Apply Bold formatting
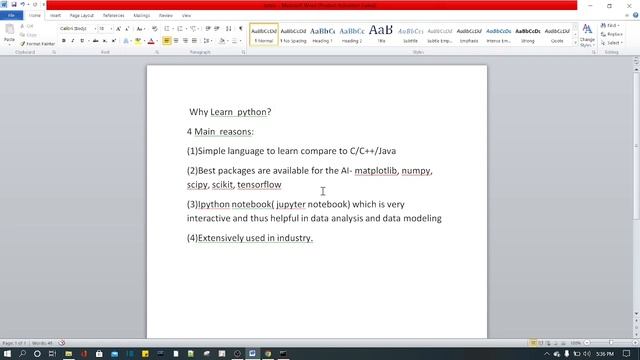Screen dimensions: 640x360 pos(64,41)
